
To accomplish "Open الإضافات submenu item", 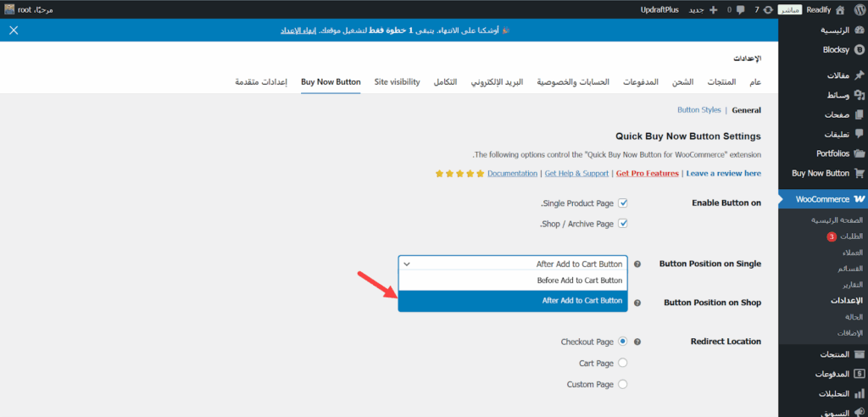I will [851, 333].
